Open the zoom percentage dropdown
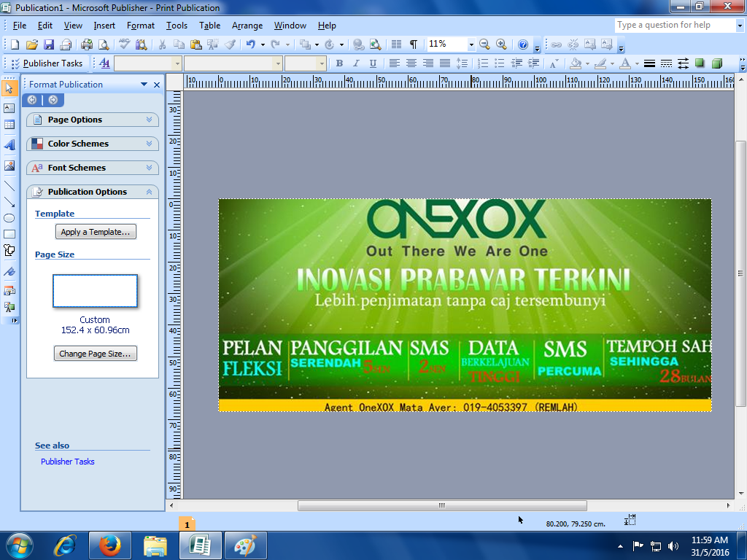This screenshot has width=747, height=560. [x=471, y=44]
